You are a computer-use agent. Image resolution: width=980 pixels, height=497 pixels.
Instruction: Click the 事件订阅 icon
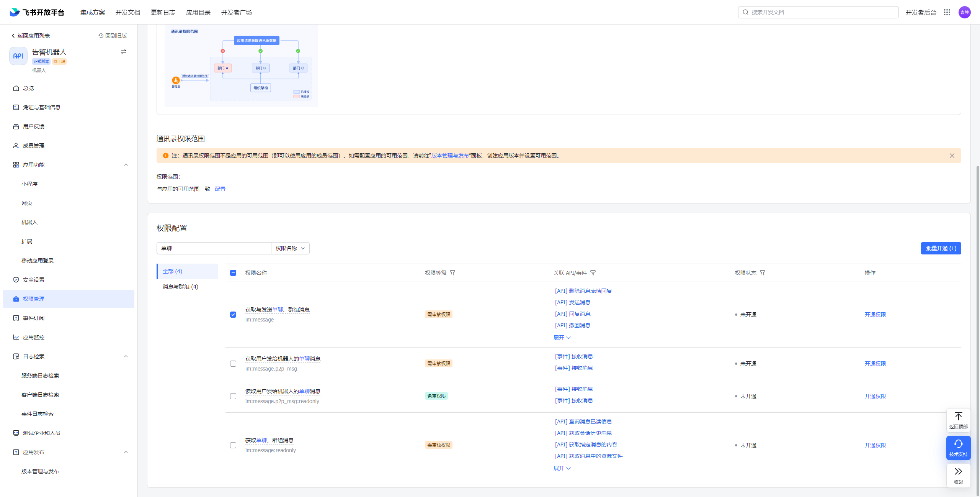(x=16, y=318)
